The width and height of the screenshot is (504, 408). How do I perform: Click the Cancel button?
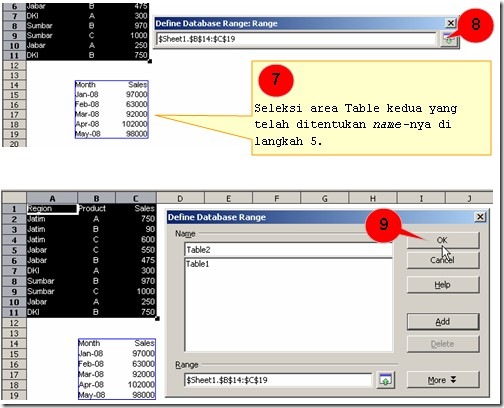tap(443, 260)
